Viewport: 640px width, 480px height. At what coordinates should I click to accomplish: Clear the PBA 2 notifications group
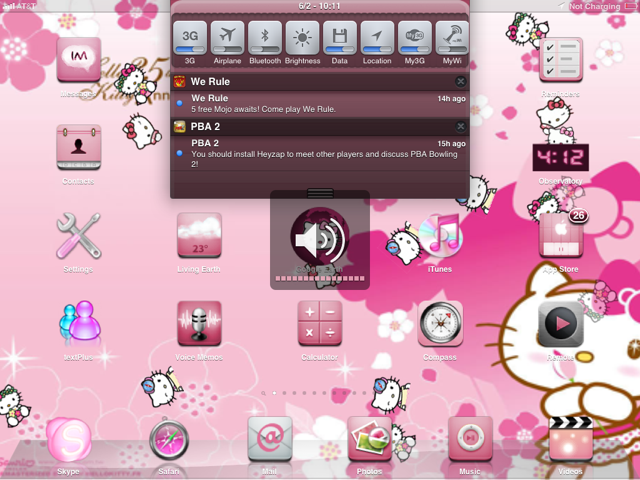460,127
